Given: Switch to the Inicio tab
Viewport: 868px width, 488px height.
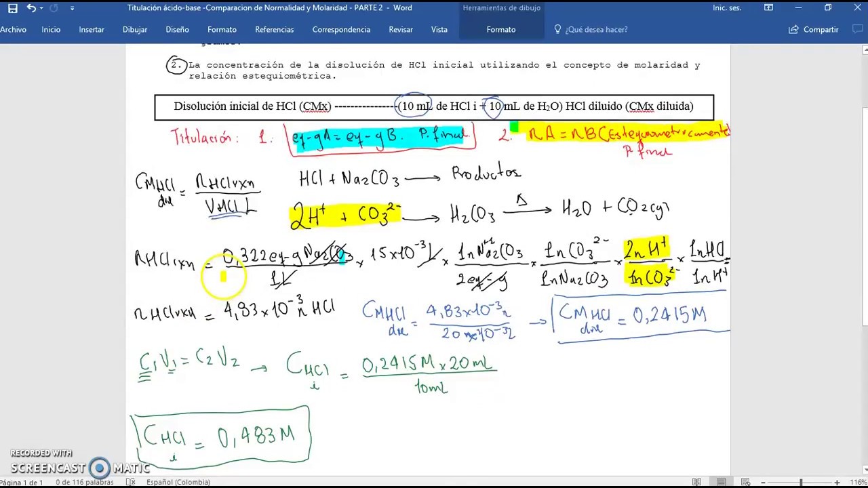Looking at the screenshot, I should [51, 30].
